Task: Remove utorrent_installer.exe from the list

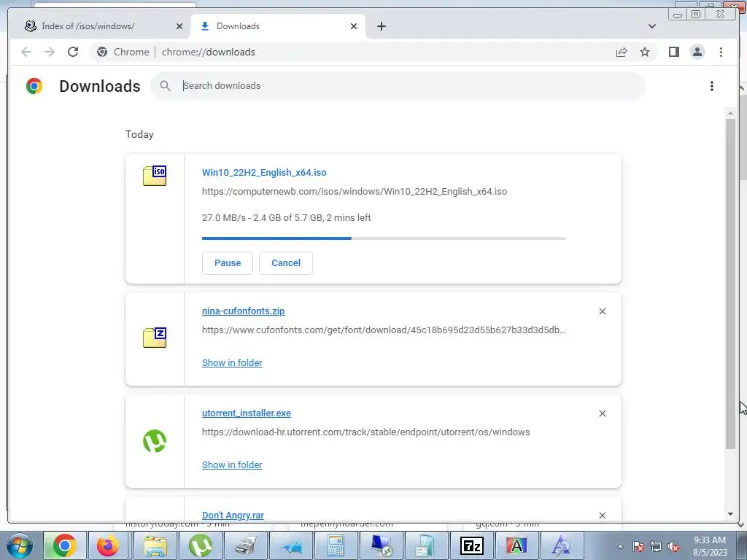Action: point(602,413)
